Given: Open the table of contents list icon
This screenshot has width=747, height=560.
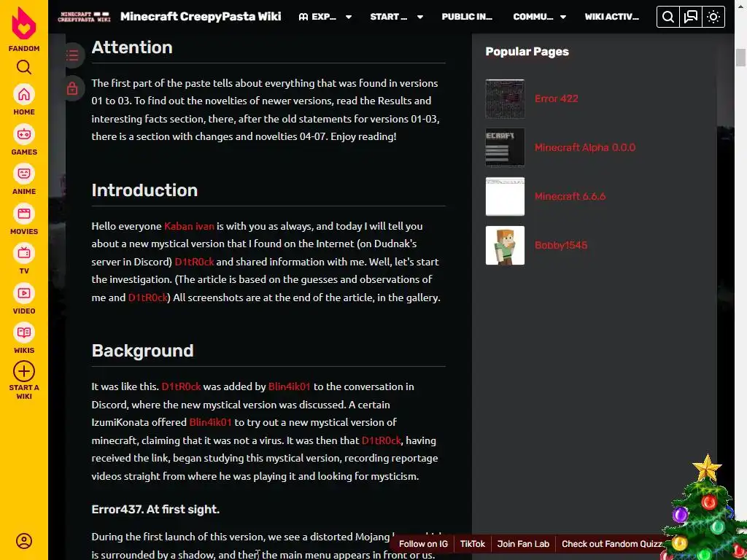Looking at the screenshot, I should coord(72,55).
